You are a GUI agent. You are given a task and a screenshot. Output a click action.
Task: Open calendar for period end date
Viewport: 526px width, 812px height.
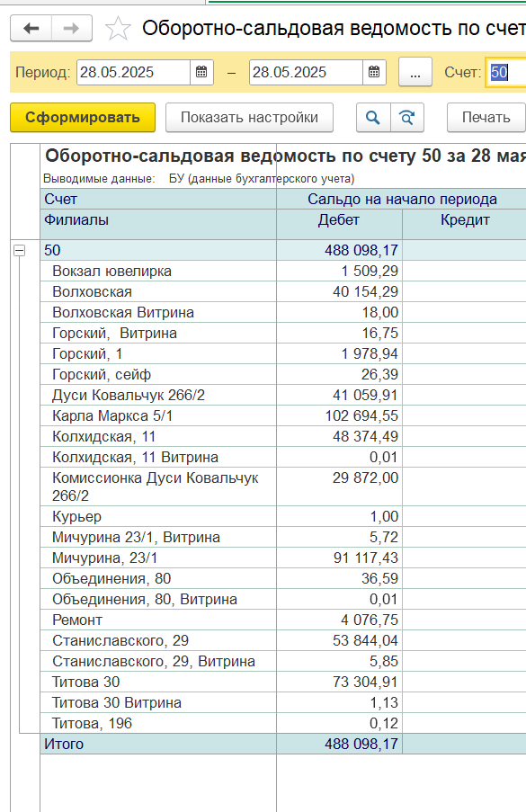coord(374,72)
